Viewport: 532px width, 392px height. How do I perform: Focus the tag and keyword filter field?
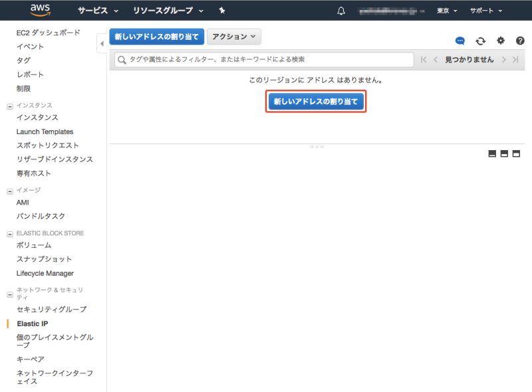click(264, 60)
